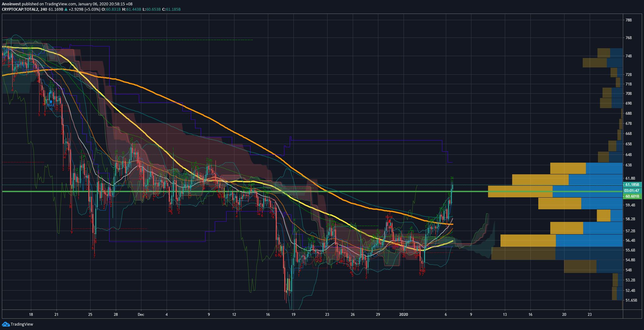The width and height of the screenshot is (644, 330).
Task: Click the 26 date on time axis
Action: point(353,315)
